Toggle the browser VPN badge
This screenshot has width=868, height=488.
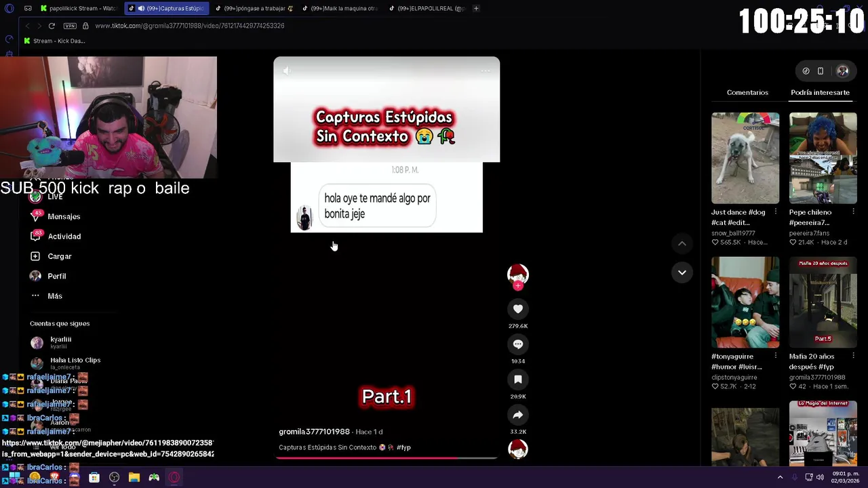(x=70, y=26)
